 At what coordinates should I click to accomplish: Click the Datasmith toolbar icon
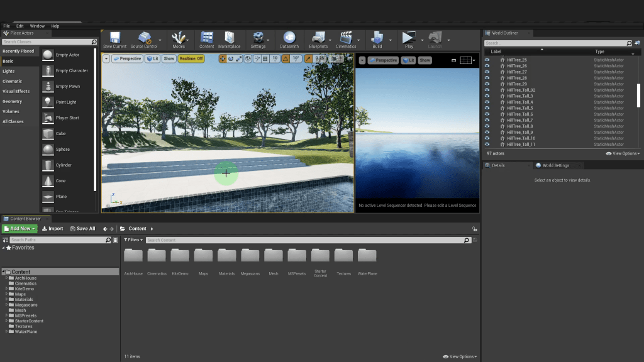(289, 38)
